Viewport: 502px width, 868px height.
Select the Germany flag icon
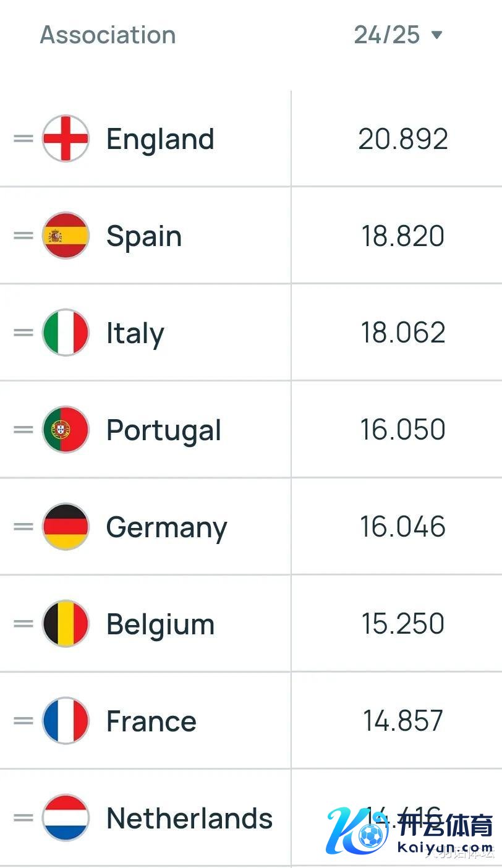(x=66, y=527)
